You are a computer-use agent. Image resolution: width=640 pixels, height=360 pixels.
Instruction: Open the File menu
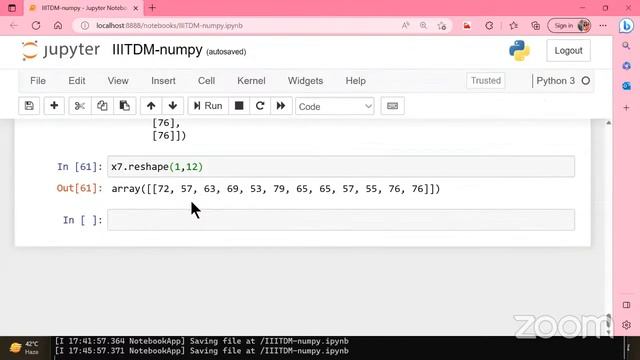pyautogui.click(x=38, y=81)
